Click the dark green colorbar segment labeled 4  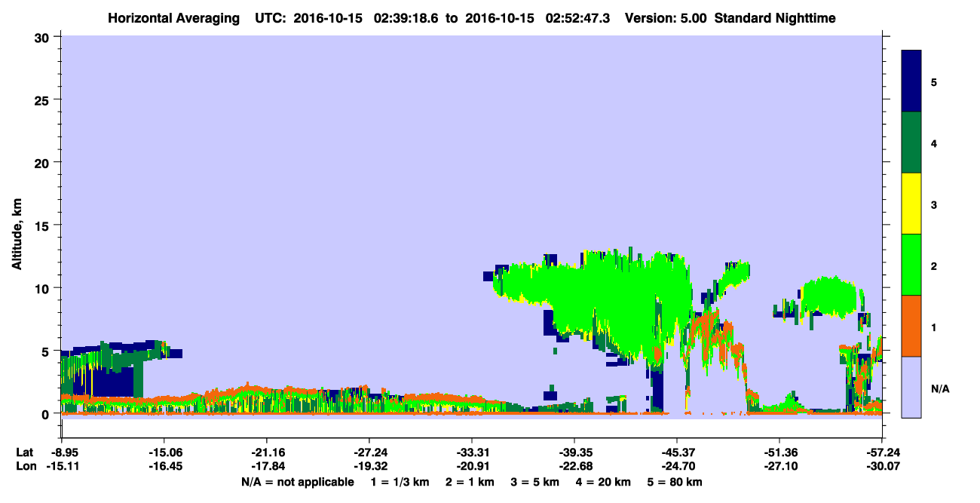911,143
